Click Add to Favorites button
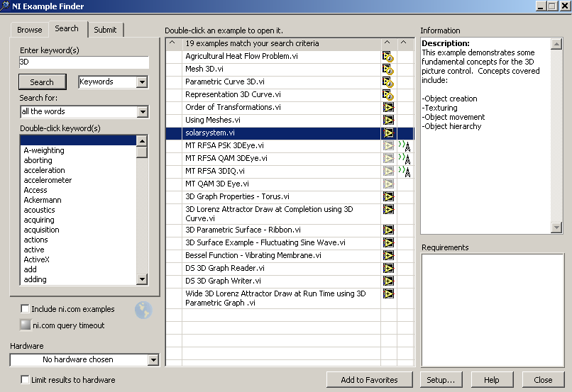Screen dimensions: 572x392 click(x=369, y=380)
